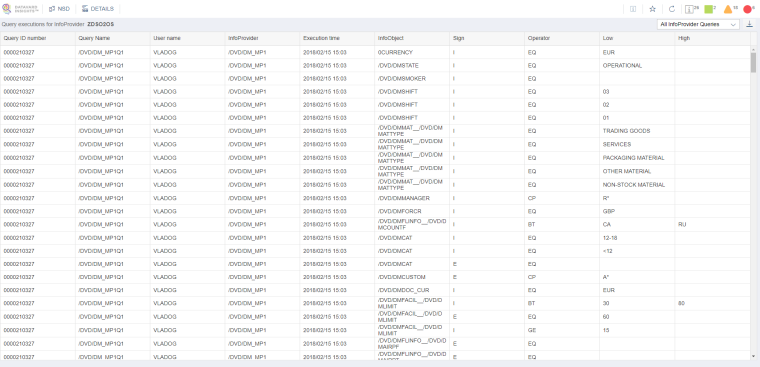Click the green square status indicator
The height and width of the screenshot is (367, 760).
(x=710, y=9)
